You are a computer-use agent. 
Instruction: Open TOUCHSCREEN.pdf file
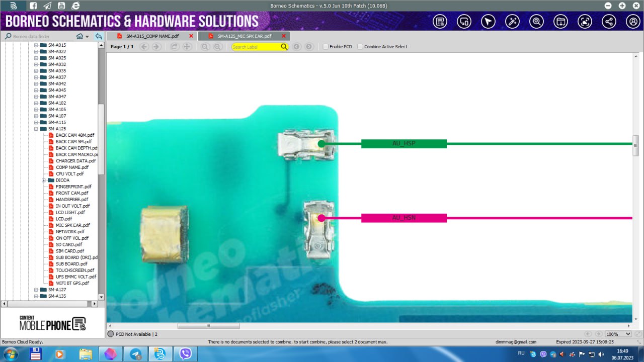click(x=75, y=270)
